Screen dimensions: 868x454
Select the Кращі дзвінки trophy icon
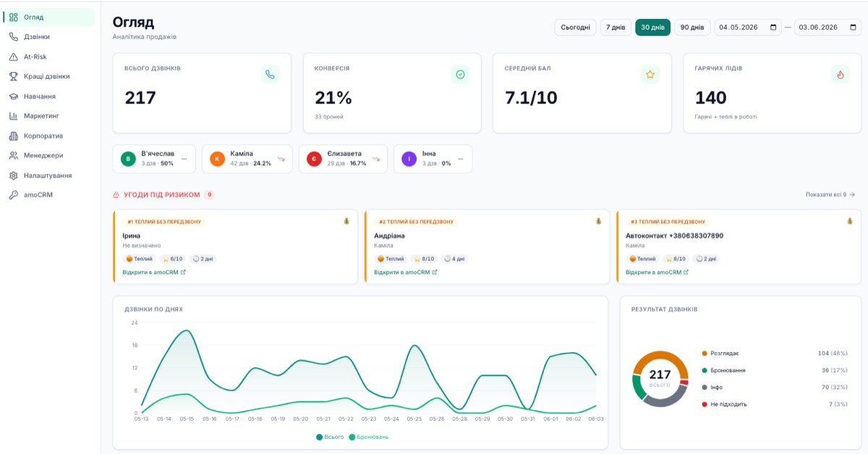coord(14,76)
